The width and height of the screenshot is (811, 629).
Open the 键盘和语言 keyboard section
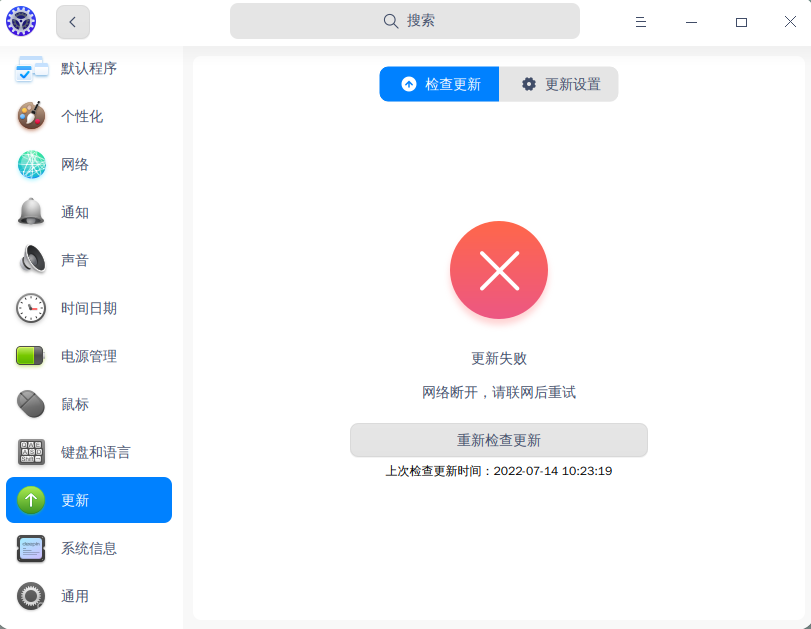tap(89, 451)
